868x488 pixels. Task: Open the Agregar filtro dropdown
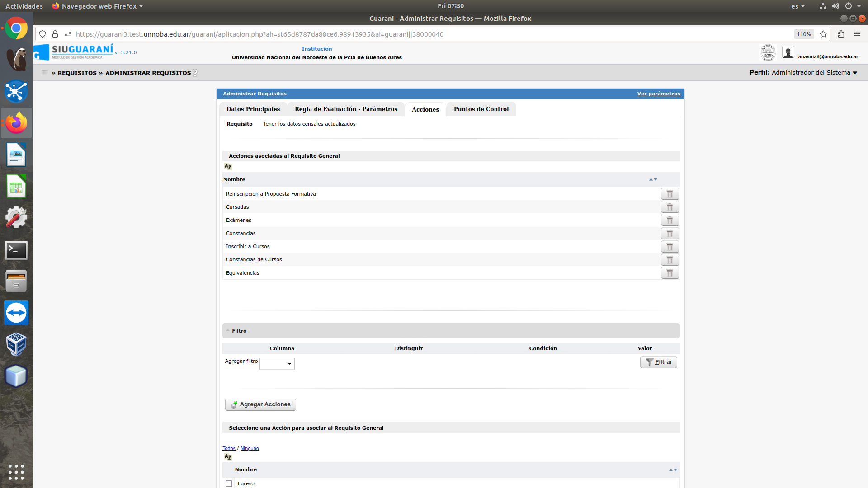point(277,364)
